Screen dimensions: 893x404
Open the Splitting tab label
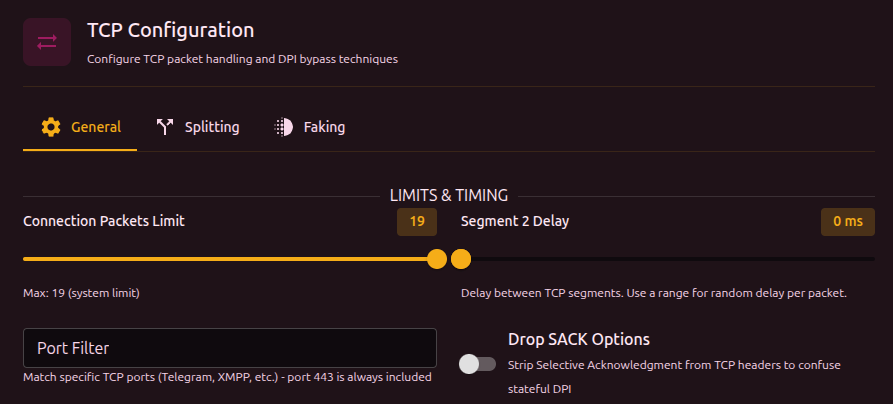[212, 127]
